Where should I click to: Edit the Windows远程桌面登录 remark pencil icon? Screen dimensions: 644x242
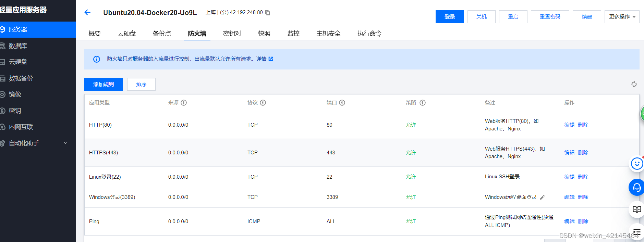click(542, 198)
